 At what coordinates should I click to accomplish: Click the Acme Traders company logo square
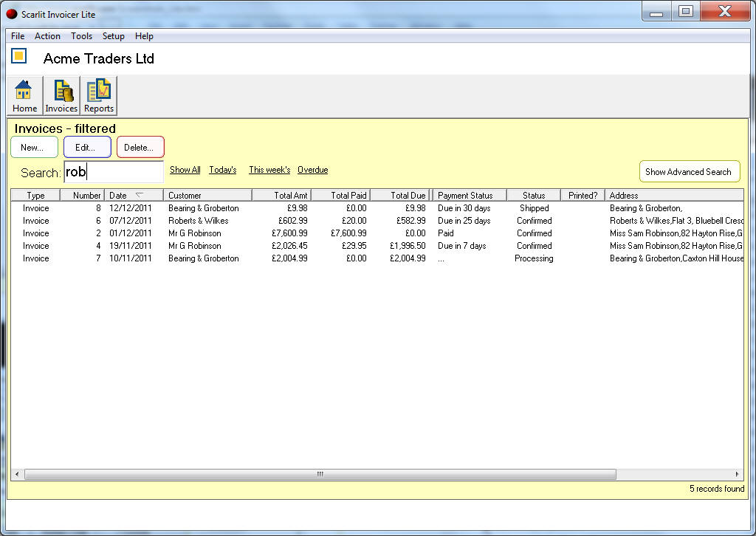click(18, 55)
